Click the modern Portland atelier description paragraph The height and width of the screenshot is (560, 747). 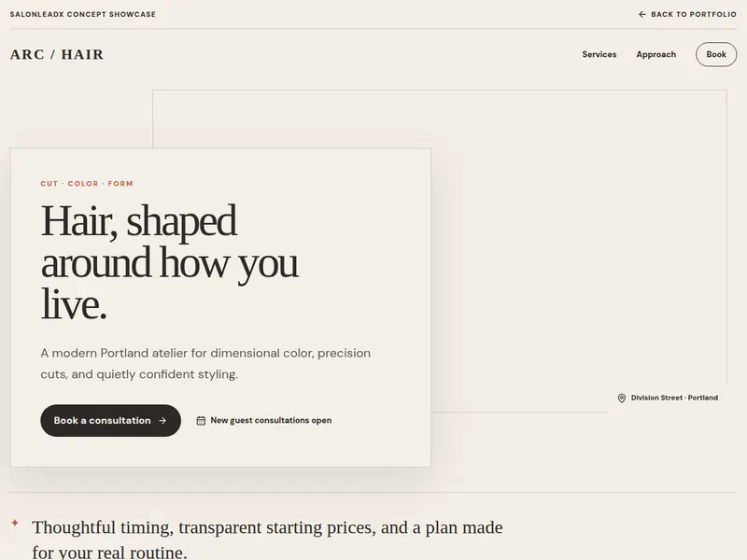coord(205,363)
